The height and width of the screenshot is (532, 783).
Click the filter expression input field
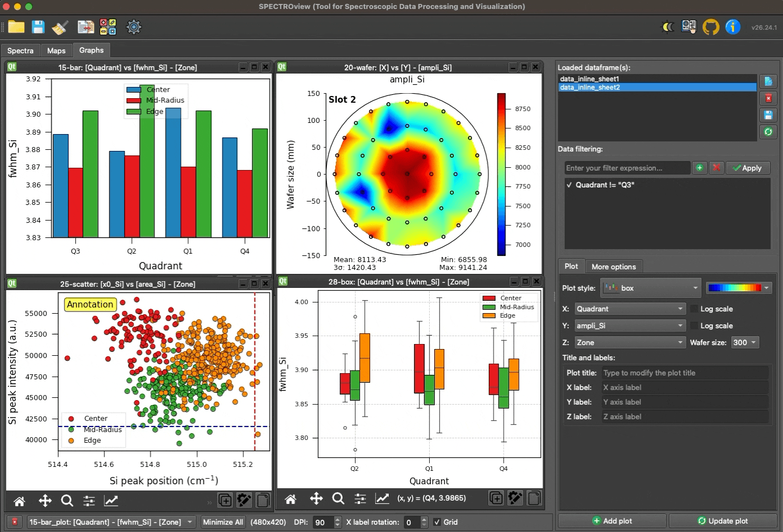(x=627, y=168)
